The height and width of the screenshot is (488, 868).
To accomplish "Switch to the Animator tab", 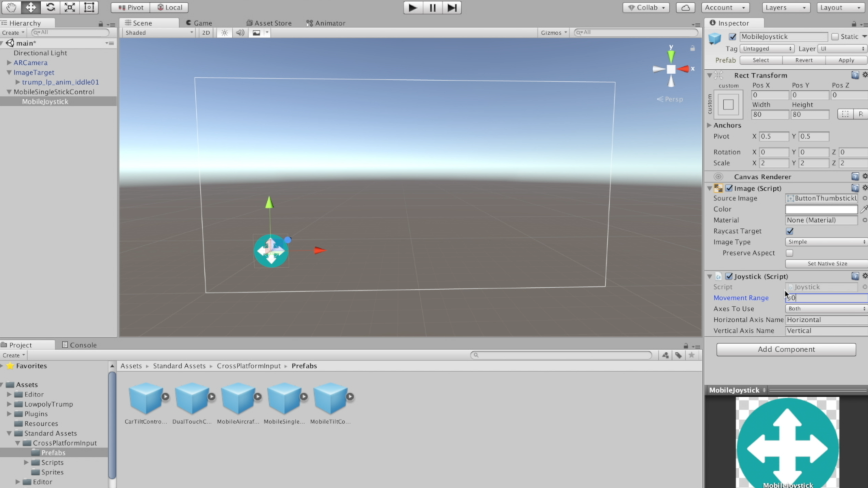I will coord(330,23).
